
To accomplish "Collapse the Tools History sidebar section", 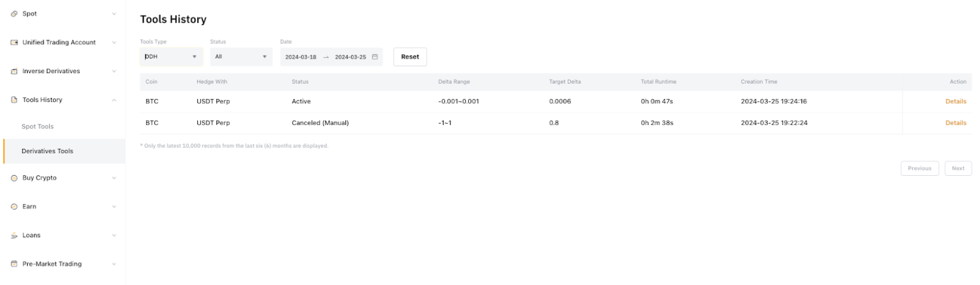I will [113, 100].
